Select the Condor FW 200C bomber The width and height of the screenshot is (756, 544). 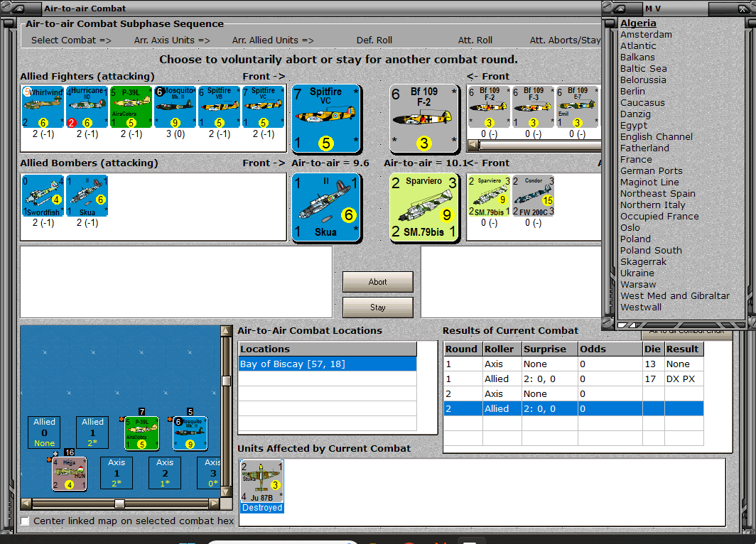click(533, 195)
